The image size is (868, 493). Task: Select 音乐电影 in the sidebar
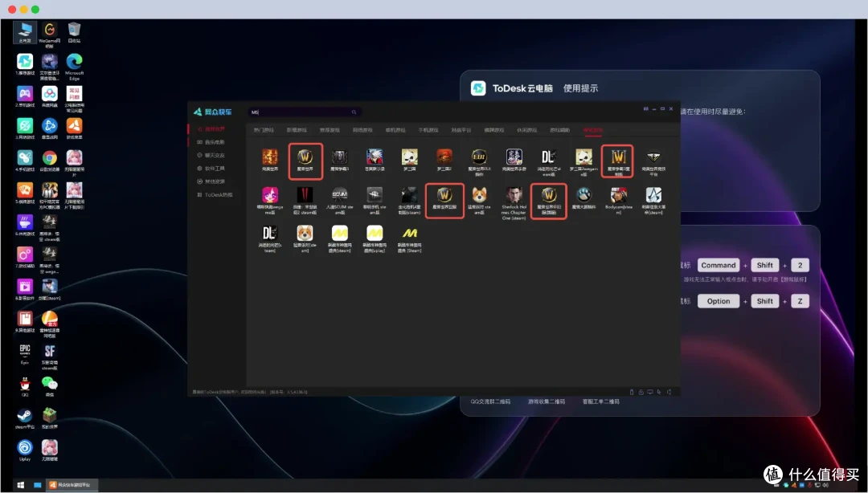pyautogui.click(x=215, y=142)
